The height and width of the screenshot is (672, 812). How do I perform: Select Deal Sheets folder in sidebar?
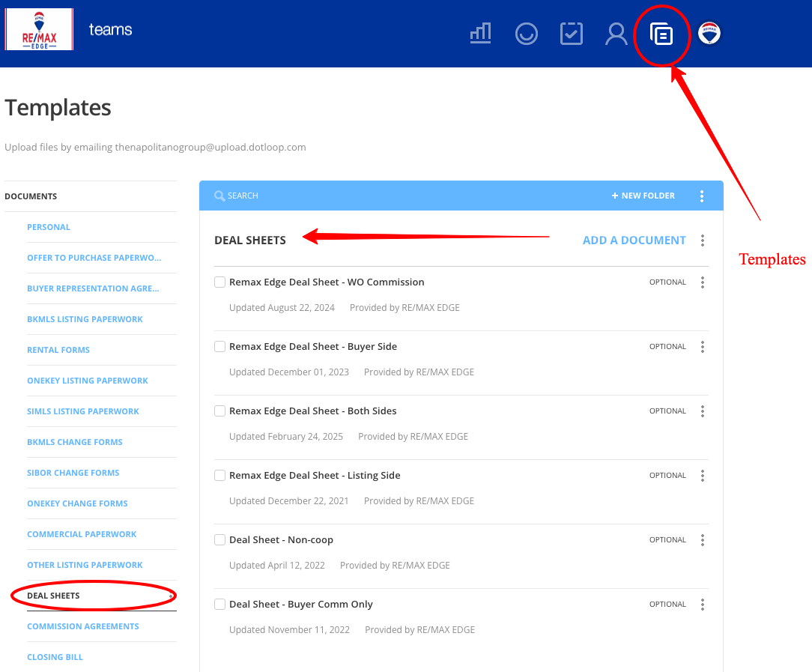point(53,596)
